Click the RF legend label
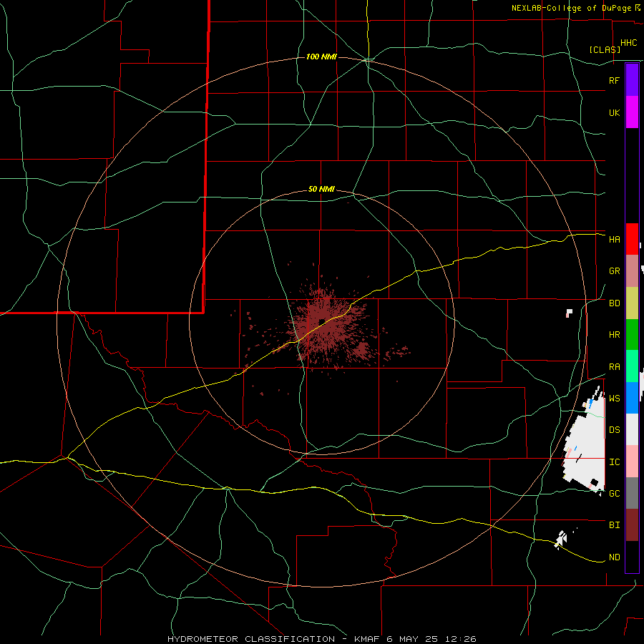Viewport: 644px width, 644px height. [x=614, y=80]
